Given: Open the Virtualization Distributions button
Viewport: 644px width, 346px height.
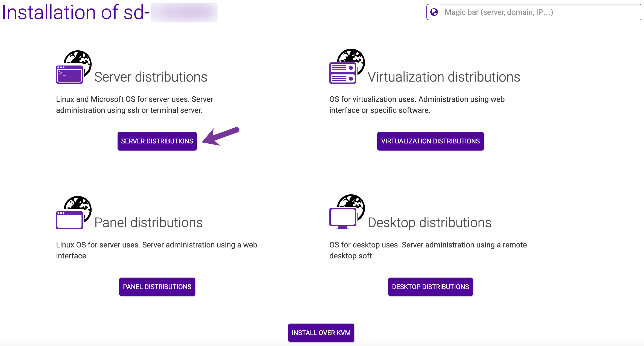Looking at the screenshot, I should 430,141.
